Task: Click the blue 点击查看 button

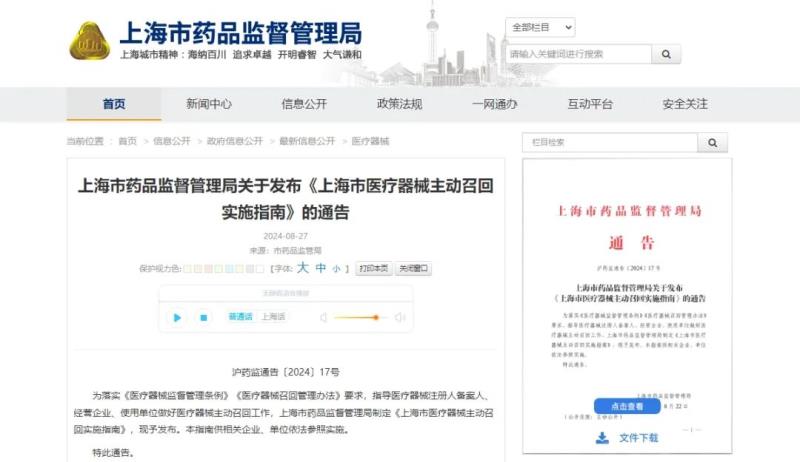Action: pos(626,407)
